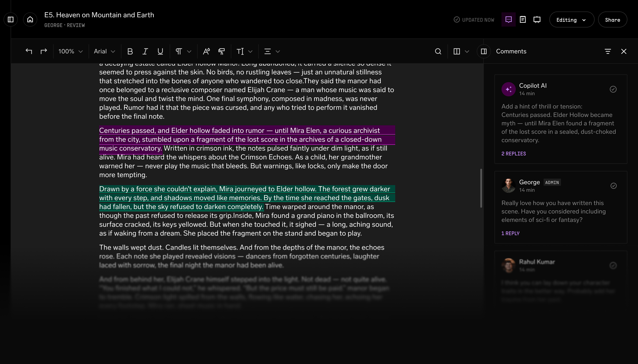
Task: Underline the selected text
Action: click(x=160, y=51)
